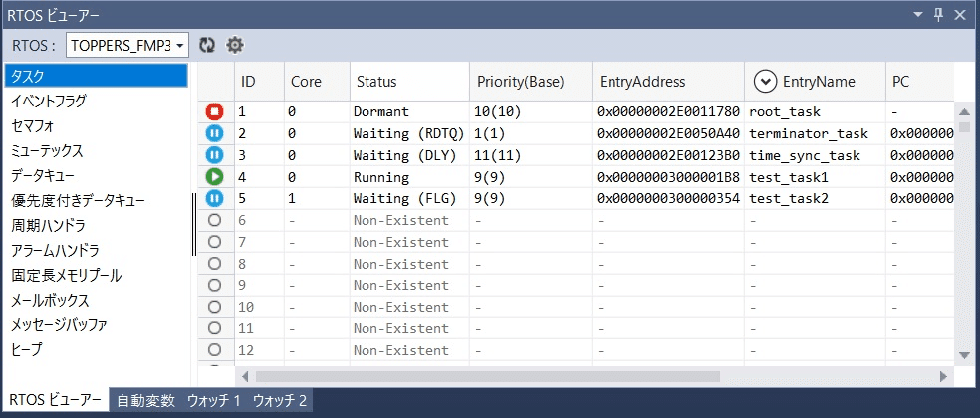Click the pin icon in title bar
The image size is (980, 418).
pyautogui.click(x=937, y=14)
